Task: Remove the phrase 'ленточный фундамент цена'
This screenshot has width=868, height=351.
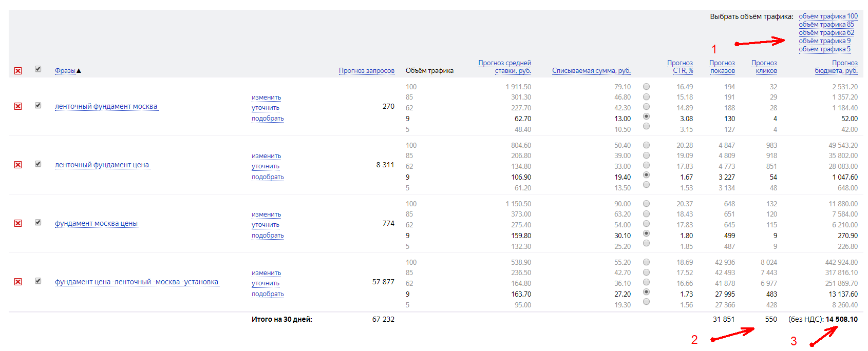Action: pos(18,165)
